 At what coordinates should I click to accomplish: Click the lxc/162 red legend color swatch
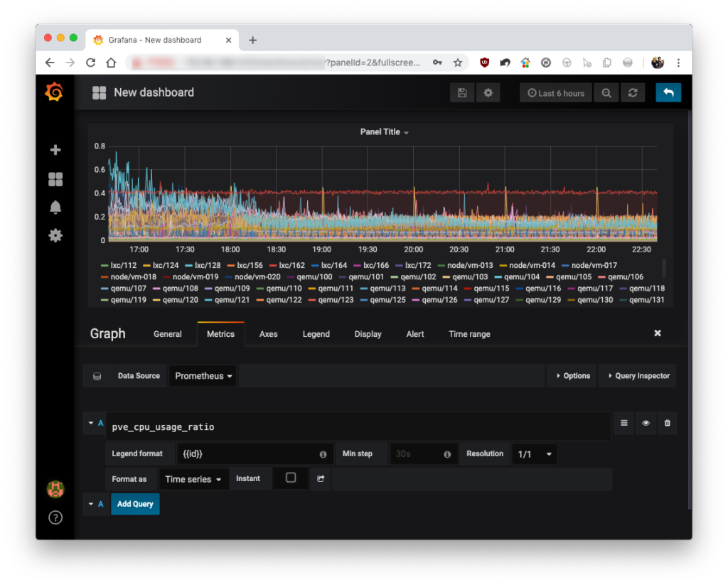tap(273, 266)
